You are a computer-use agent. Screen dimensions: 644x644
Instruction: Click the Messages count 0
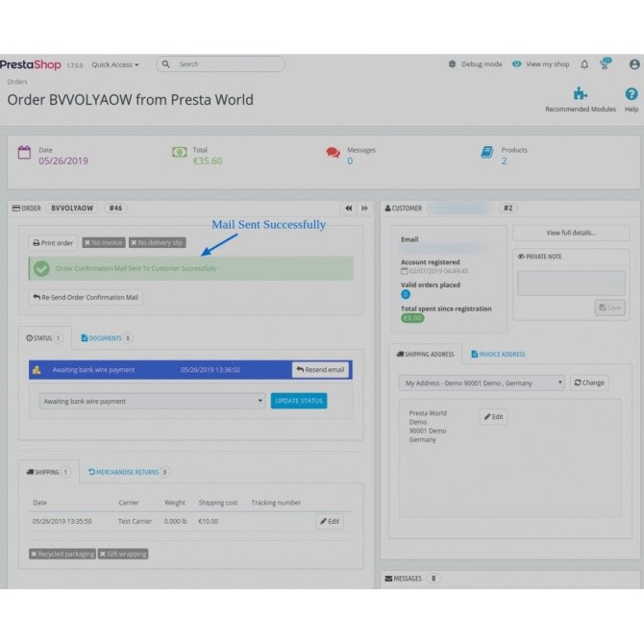(350, 161)
